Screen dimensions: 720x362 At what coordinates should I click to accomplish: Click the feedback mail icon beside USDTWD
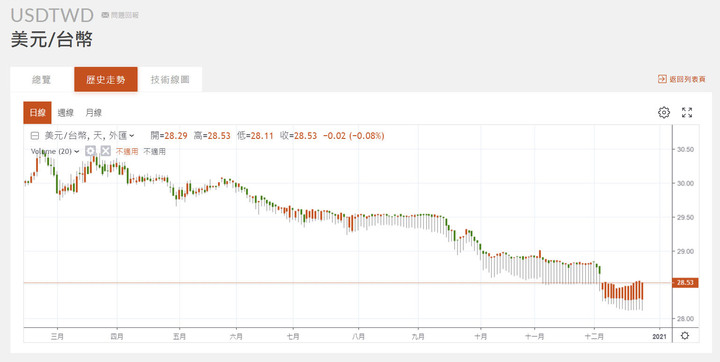coord(105,15)
